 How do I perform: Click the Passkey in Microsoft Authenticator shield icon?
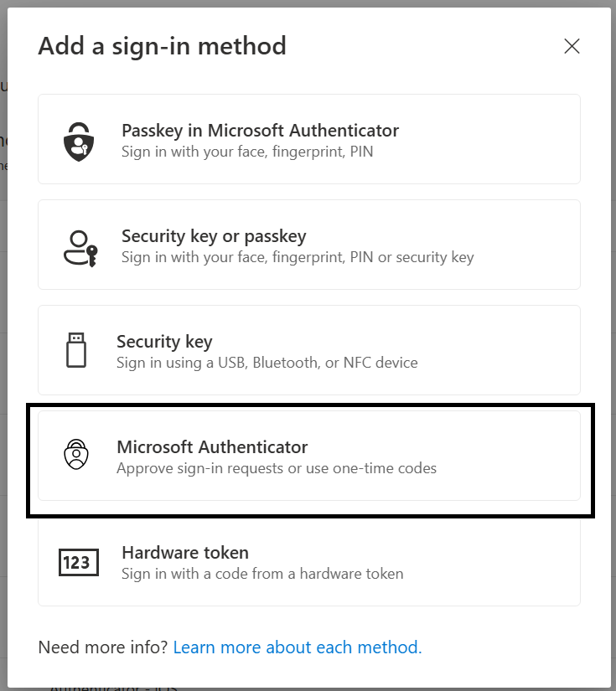click(78, 138)
